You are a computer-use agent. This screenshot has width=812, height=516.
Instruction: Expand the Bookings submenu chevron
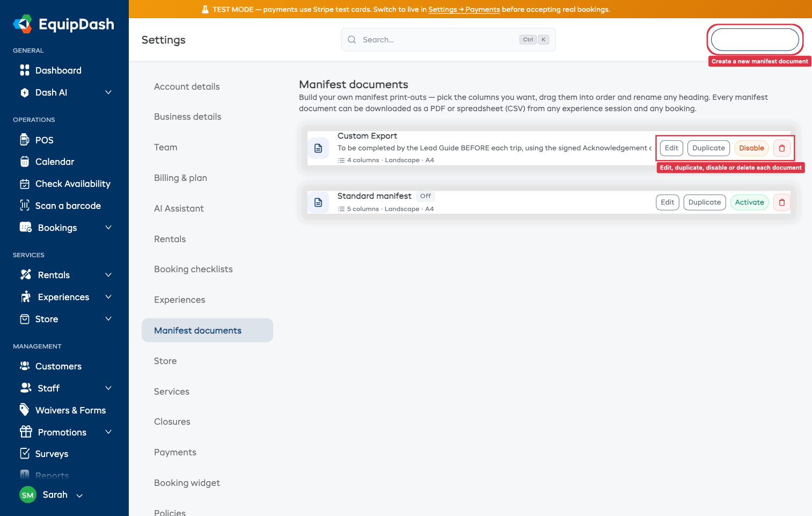point(108,228)
